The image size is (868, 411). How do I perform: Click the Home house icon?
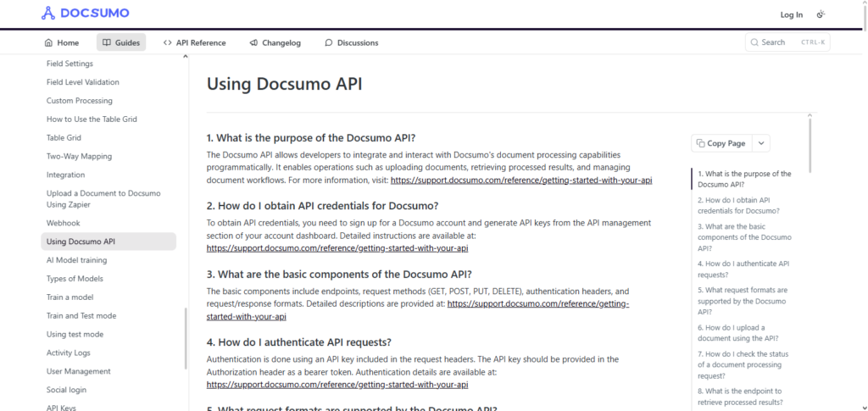pyautogui.click(x=48, y=42)
